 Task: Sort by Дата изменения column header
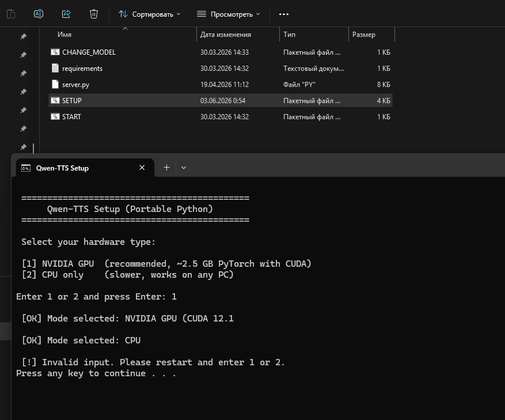coord(226,35)
